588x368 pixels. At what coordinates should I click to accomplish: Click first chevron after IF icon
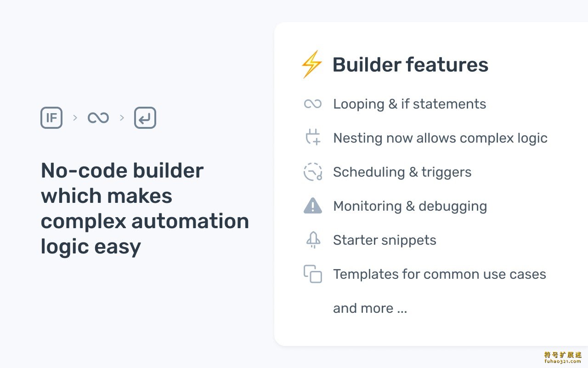pos(75,118)
